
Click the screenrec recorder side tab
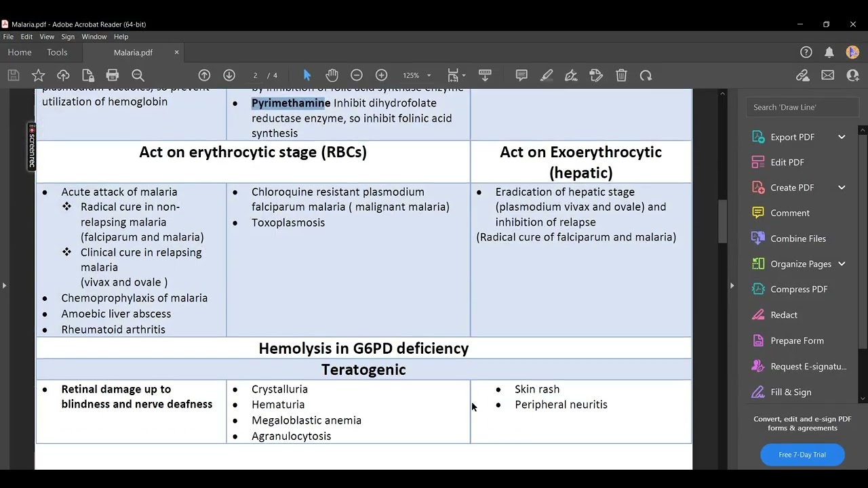[x=31, y=146]
